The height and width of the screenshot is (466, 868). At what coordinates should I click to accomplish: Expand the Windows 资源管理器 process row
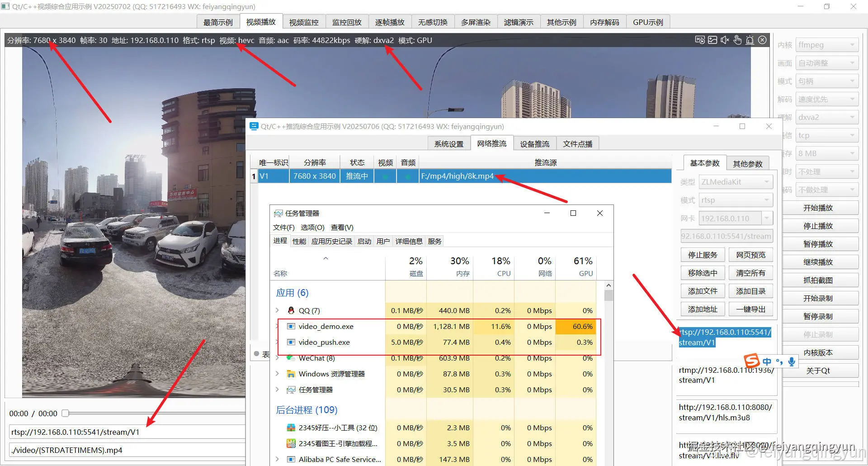click(278, 374)
